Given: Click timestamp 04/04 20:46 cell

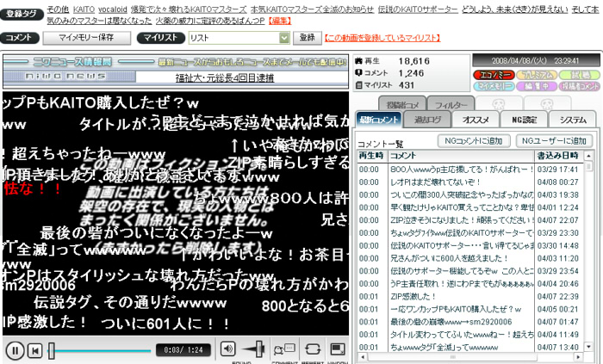Looking at the screenshot, I should point(558,283).
